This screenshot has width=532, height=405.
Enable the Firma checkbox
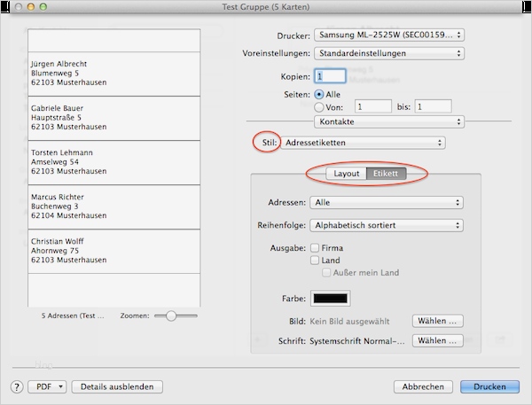(315, 248)
